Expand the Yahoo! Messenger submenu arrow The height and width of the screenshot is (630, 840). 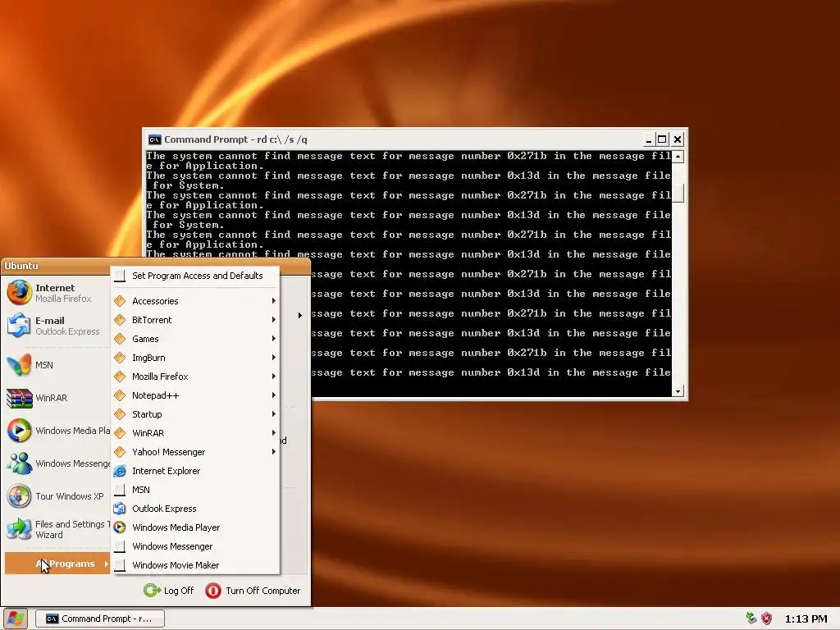tap(274, 452)
